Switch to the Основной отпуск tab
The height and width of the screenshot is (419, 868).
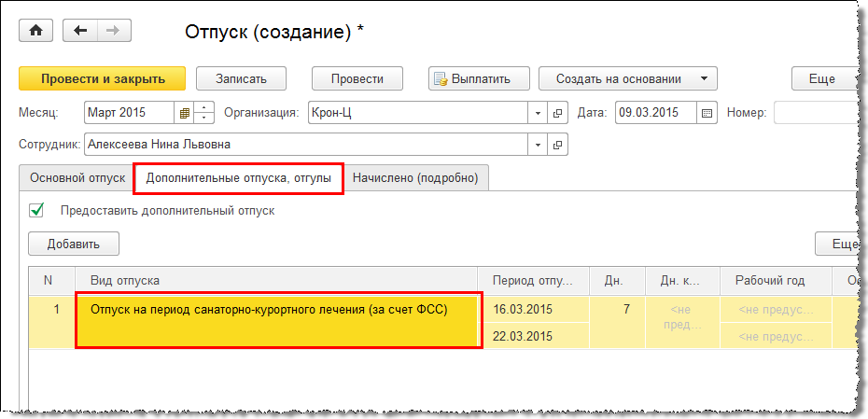tap(77, 178)
